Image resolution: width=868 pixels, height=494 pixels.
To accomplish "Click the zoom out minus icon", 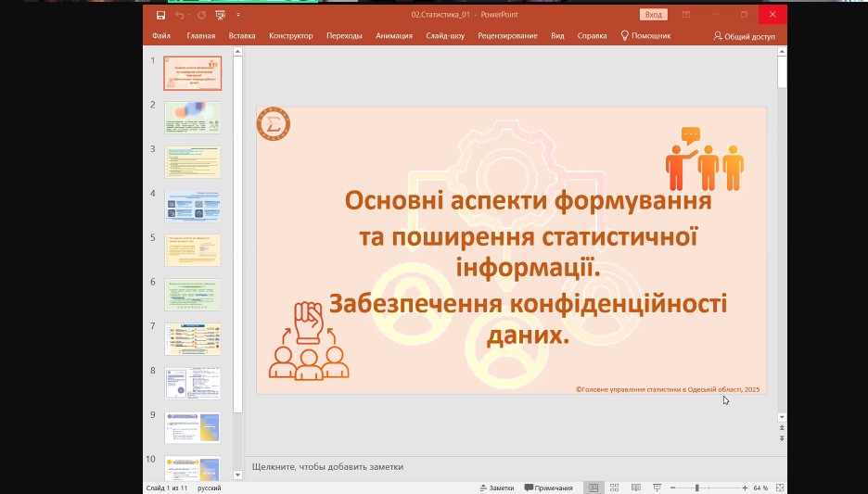I will click(x=673, y=488).
